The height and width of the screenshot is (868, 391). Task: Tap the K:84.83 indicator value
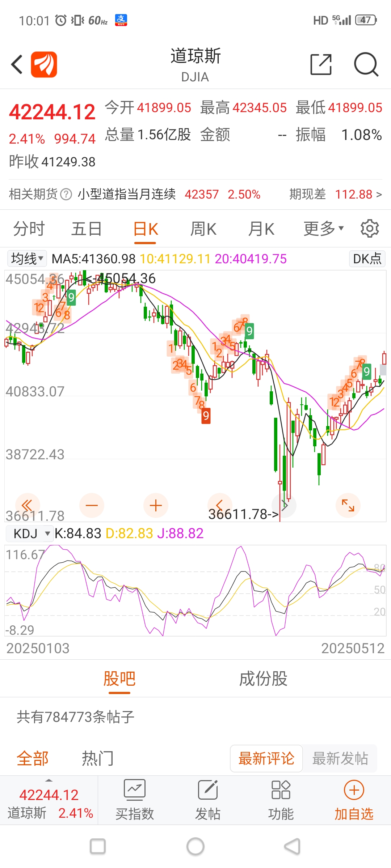[x=78, y=533]
